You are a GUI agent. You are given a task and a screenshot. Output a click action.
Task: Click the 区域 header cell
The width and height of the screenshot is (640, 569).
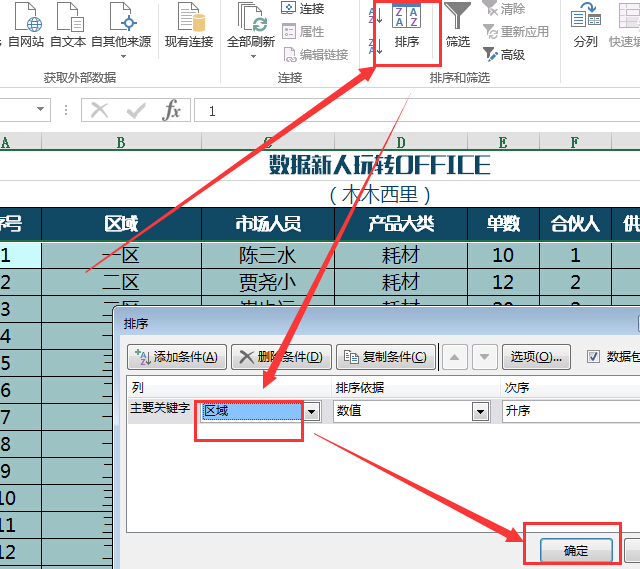coord(121,224)
